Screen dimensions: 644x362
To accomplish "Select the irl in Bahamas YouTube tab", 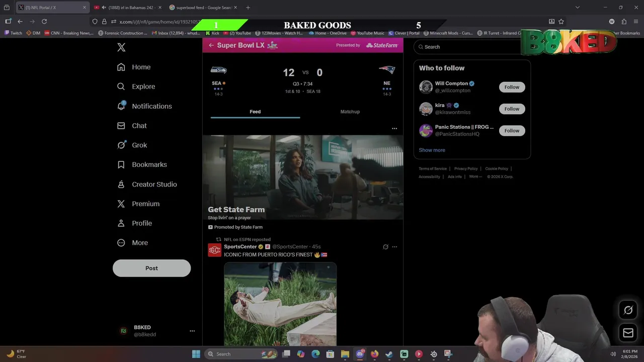I will click(x=128, y=8).
